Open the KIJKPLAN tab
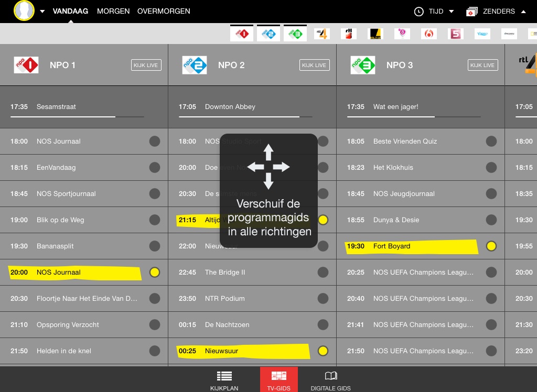537x392 pixels. 224,380
